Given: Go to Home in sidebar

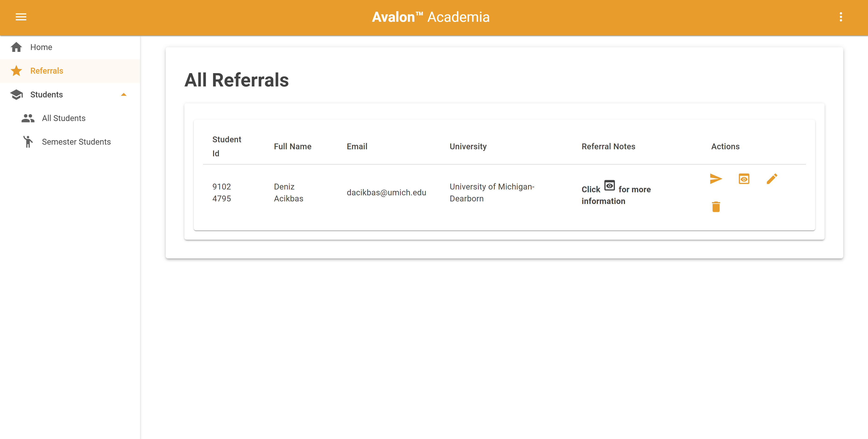Looking at the screenshot, I should pos(70,47).
